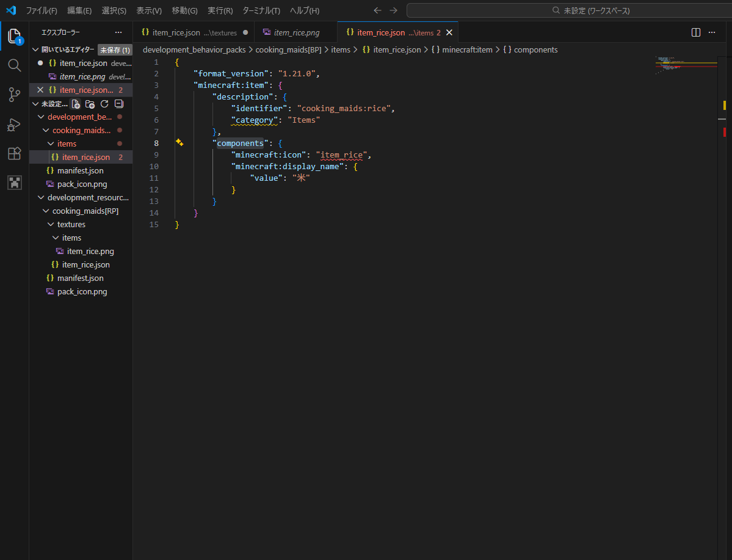Open the Minecraft creeper panel icon

coord(14,183)
